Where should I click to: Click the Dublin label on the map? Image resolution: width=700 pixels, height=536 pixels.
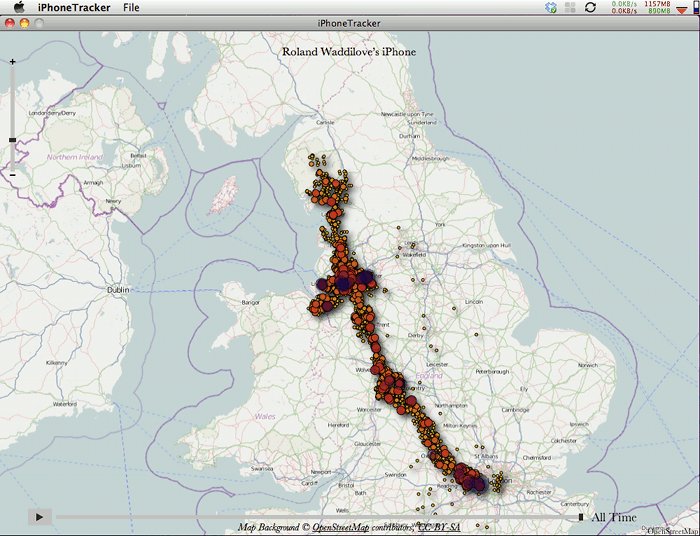[x=118, y=290]
